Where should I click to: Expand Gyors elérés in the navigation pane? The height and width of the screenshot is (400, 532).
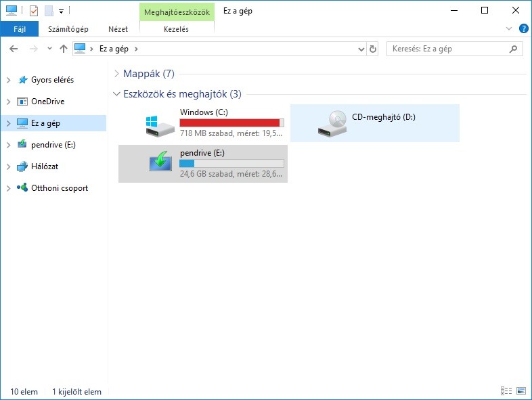coord(9,80)
